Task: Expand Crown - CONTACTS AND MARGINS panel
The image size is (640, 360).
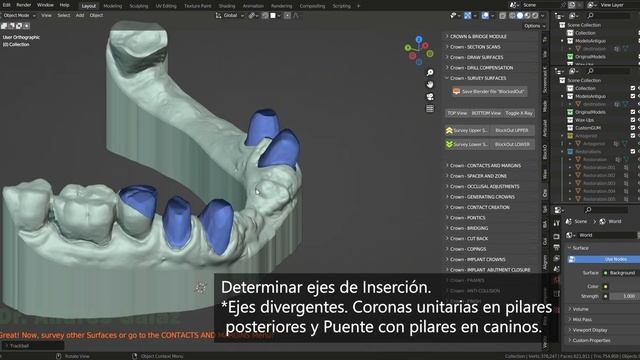Action: pos(490,166)
